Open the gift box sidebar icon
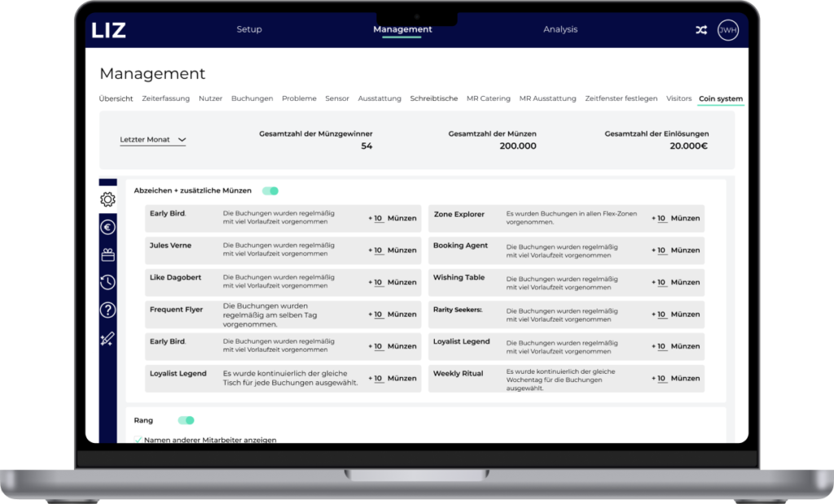Image resolution: width=834 pixels, height=504 pixels. click(x=108, y=255)
